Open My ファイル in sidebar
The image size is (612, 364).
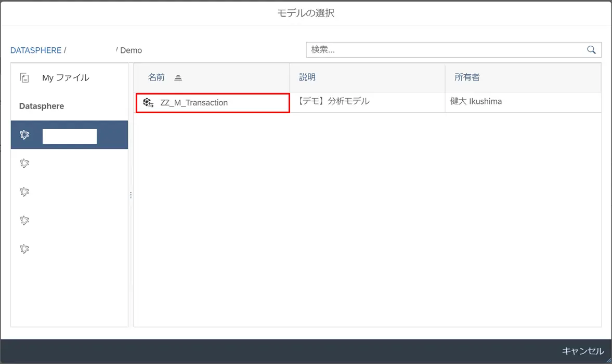tap(70, 77)
